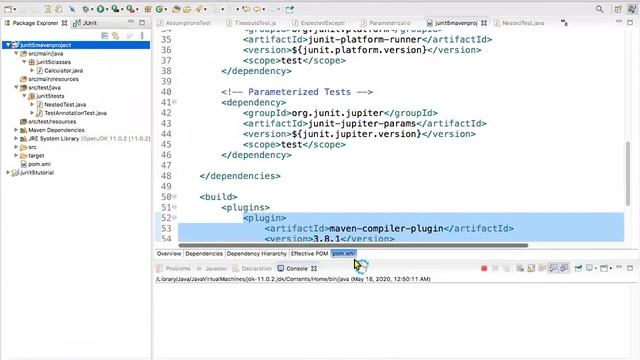Minimize the Package Explorer view

[x=131, y=22]
